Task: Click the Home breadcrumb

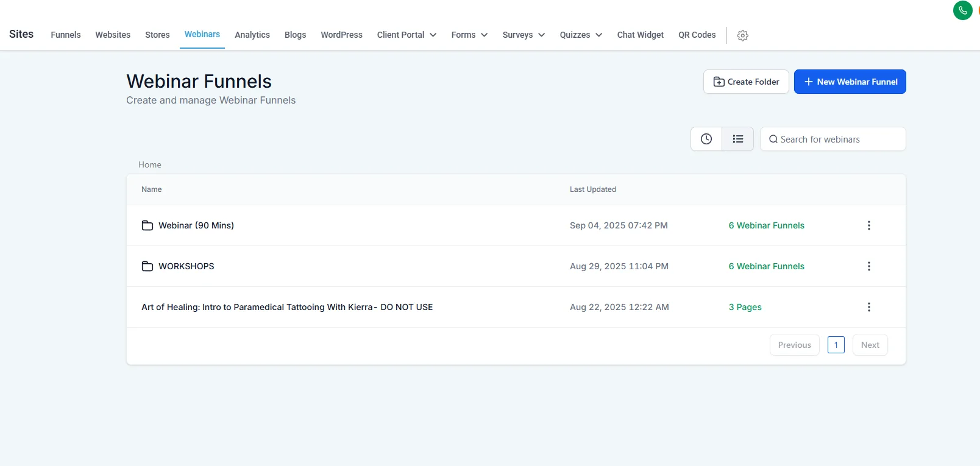Action: coord(150,164)
